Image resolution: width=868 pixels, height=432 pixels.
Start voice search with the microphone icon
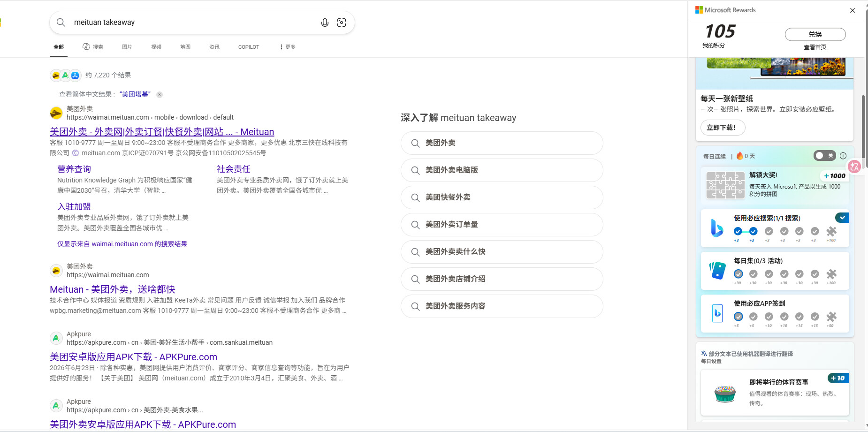(325, 23)
